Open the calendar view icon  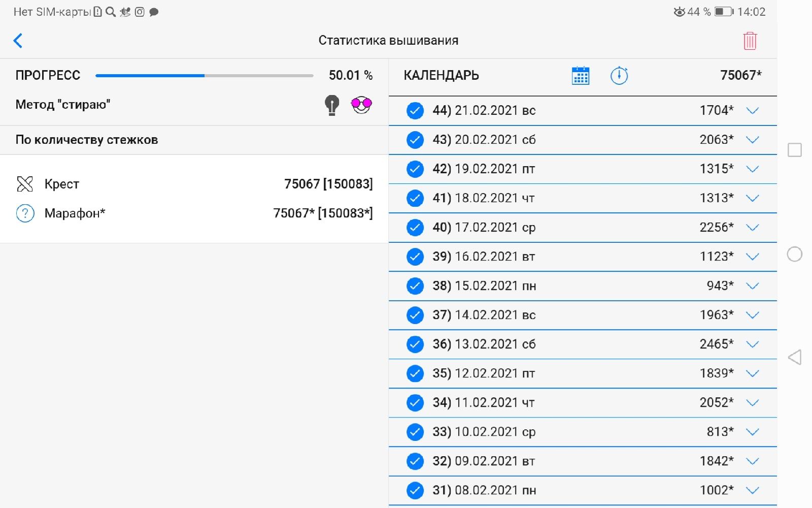click(580, 76)
